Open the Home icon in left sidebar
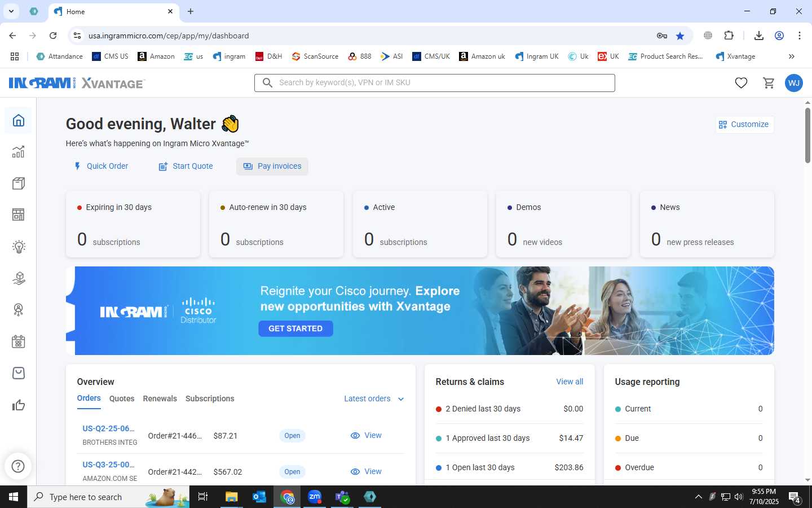Viewport: 812px width, 508px height. [19, 120]
